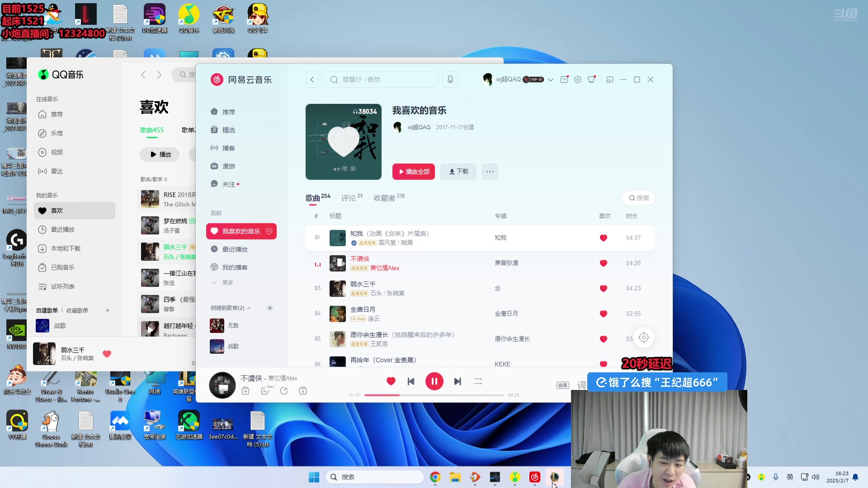Image resolution: width=868 pixels, height=488 pixels.
Task: Unlike song 知我 heart icon
Action: coord(604,238)
